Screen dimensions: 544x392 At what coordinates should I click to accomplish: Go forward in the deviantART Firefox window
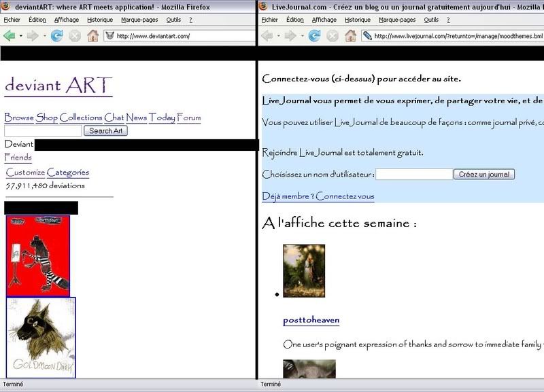33,35
